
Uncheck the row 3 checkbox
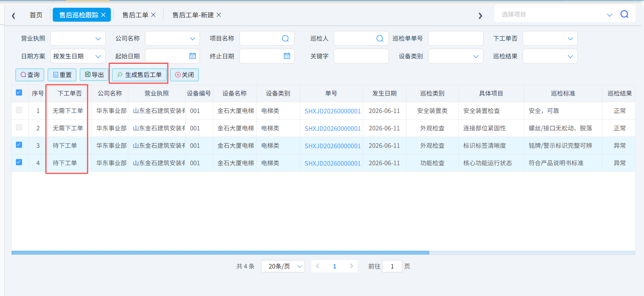click(19, 145)
